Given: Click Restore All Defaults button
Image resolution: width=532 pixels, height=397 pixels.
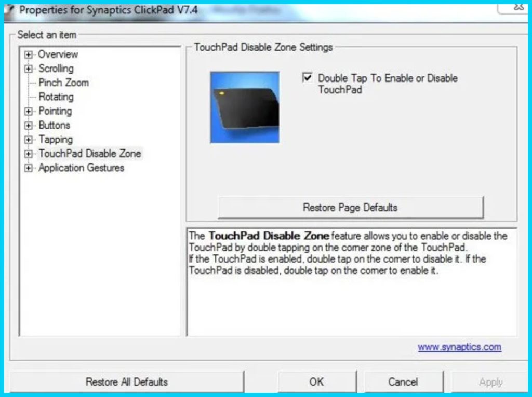Looking at the screenshot, I should pyautogui.click(x=127, y=382).
